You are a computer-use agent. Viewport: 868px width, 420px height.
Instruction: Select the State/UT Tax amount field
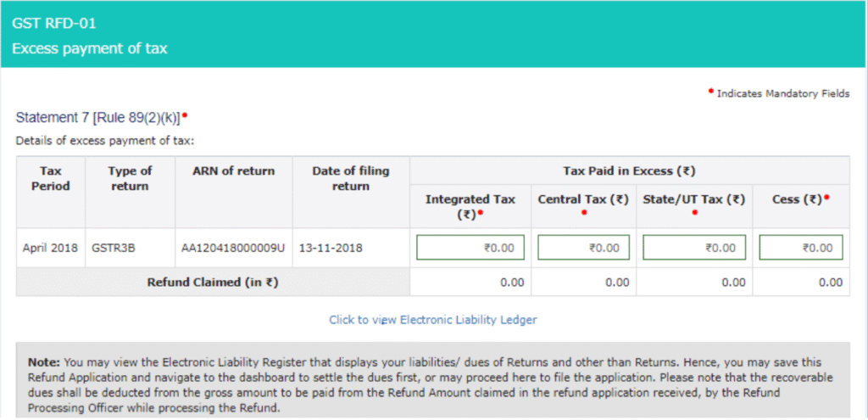694,248
